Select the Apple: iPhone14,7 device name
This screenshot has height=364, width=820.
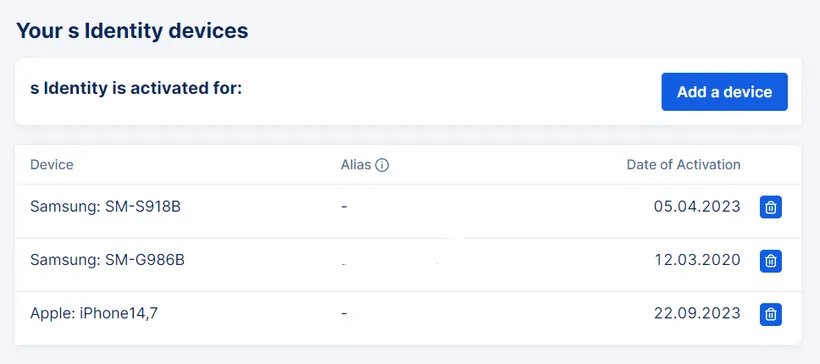(x=94, y=313)
